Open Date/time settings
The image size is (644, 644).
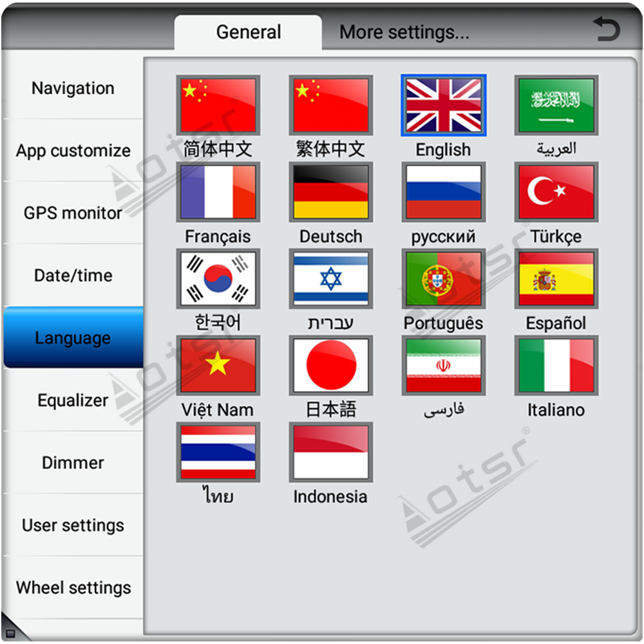pos(73,276)
